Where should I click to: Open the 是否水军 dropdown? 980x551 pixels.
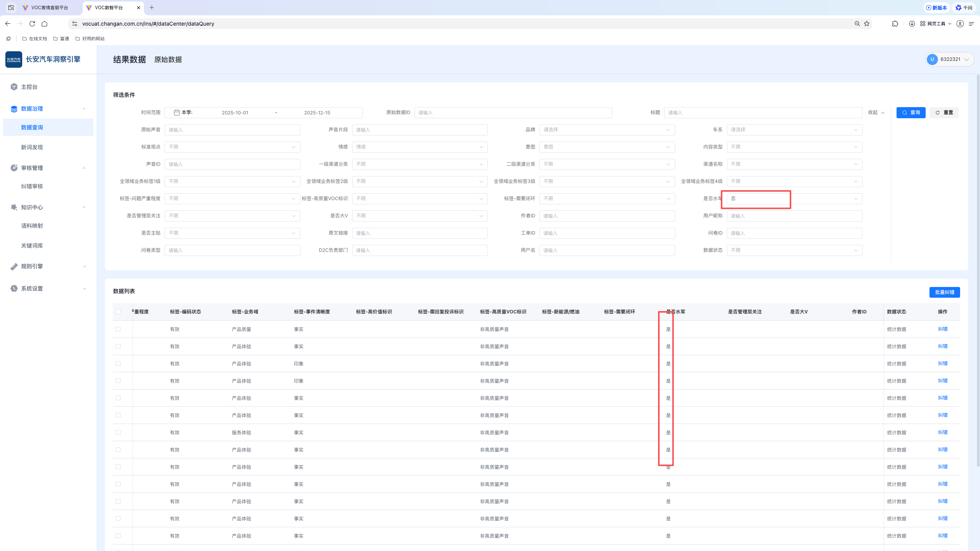tap(794, 199)
